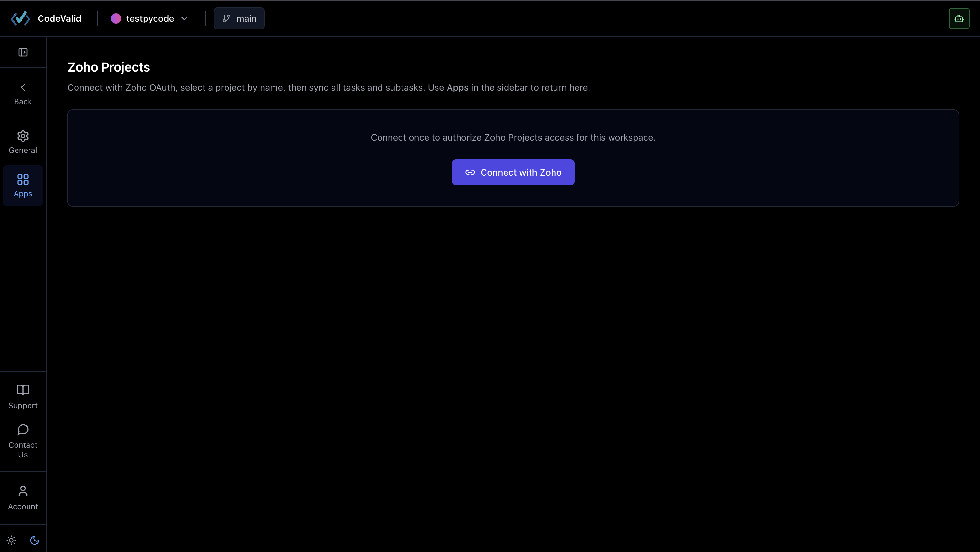Open the Apps section in sidebar
Image resolution: width=980 pixels, height=552 pixels.
point(23,186)
